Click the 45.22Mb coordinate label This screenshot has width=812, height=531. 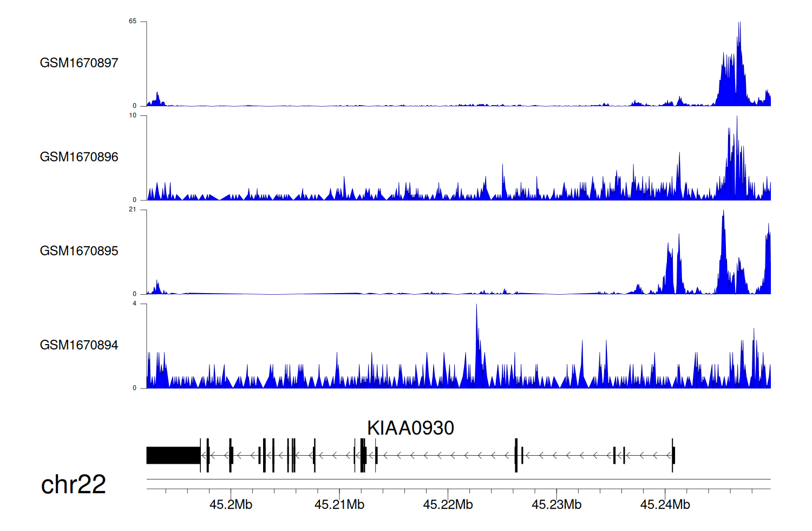[448, 504]
